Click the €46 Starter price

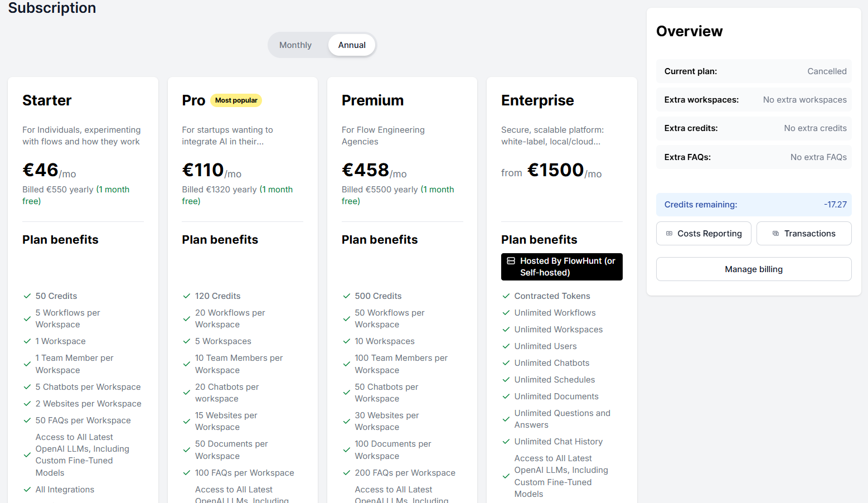pyautogui.click(x=40, y=170)
